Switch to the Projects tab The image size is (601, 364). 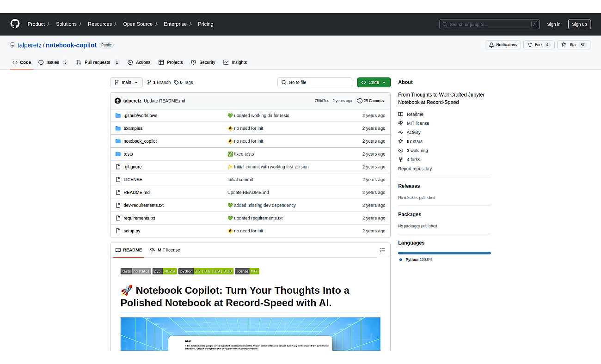click(x=171, y=62)
